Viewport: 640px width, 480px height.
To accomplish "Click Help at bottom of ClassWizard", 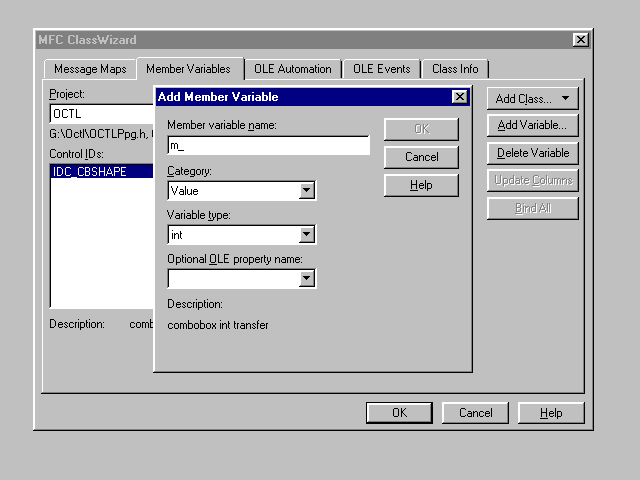I will 551,413.
